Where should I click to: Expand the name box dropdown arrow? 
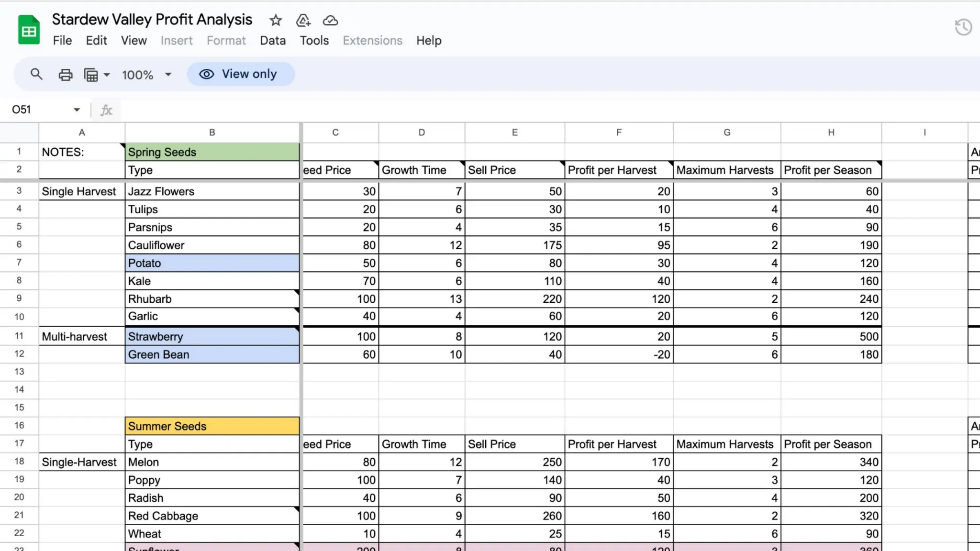pyautogui.click(x=77, y=110)
